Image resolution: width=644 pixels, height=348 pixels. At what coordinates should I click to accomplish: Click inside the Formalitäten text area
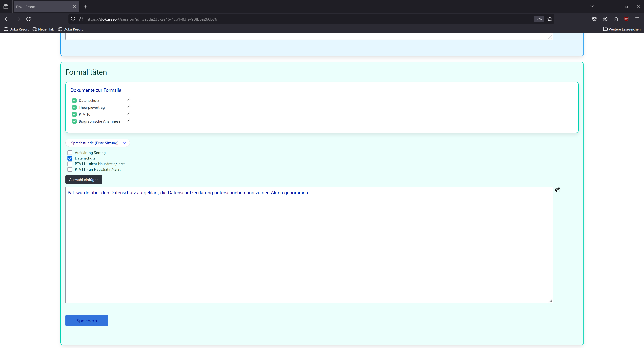[x=309, y=245]
